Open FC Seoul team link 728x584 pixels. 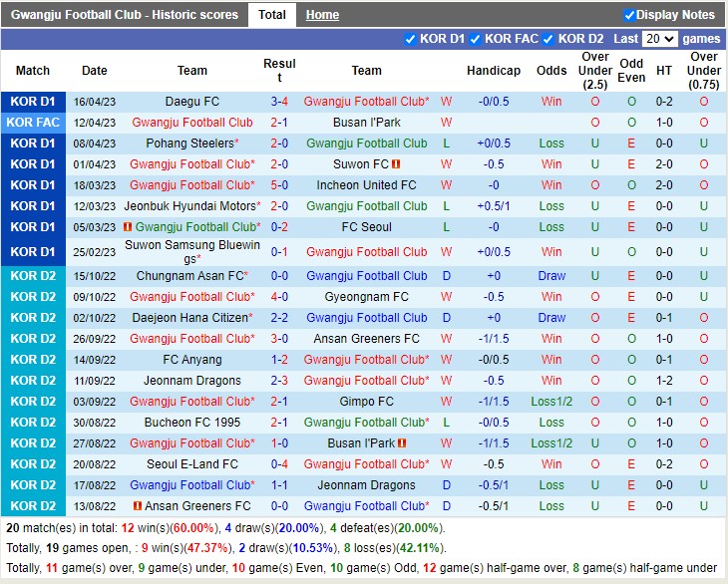pos(367,227)
